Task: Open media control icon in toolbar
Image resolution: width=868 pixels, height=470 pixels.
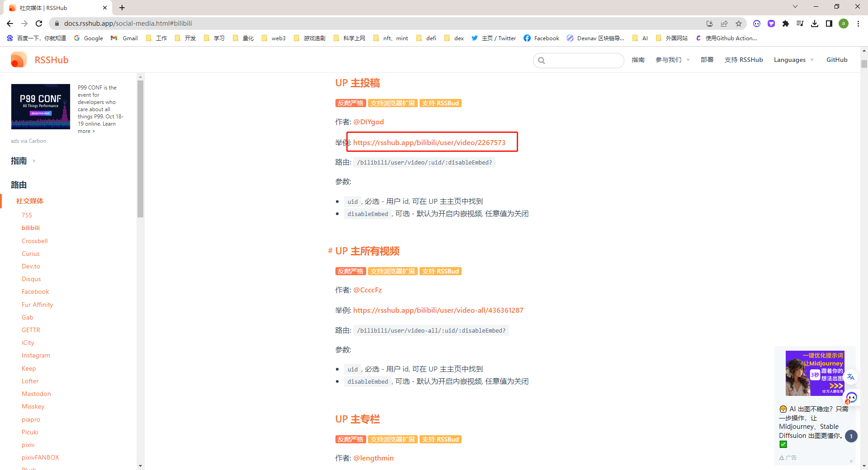Action: point(800,23)
